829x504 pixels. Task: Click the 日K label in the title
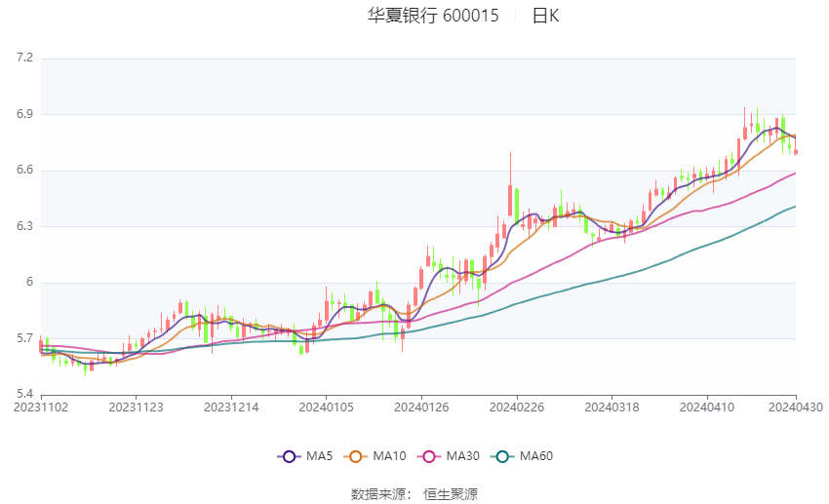coord(545,16)
